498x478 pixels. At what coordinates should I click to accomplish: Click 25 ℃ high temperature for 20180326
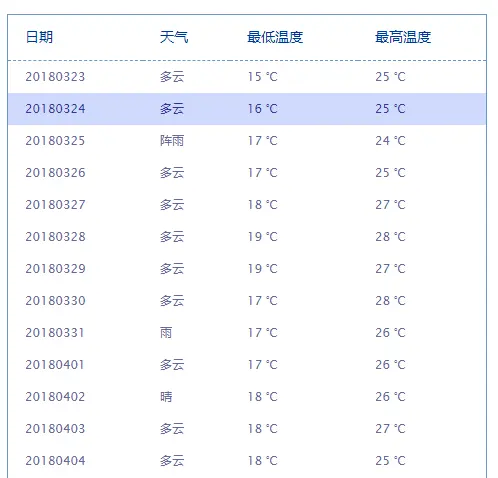(x=390, y=173)
